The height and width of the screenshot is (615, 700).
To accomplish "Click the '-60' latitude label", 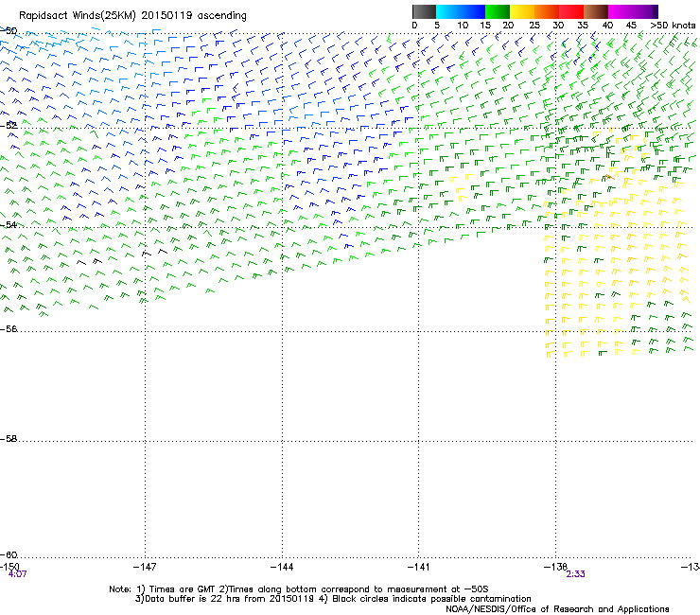I will 9,554.
